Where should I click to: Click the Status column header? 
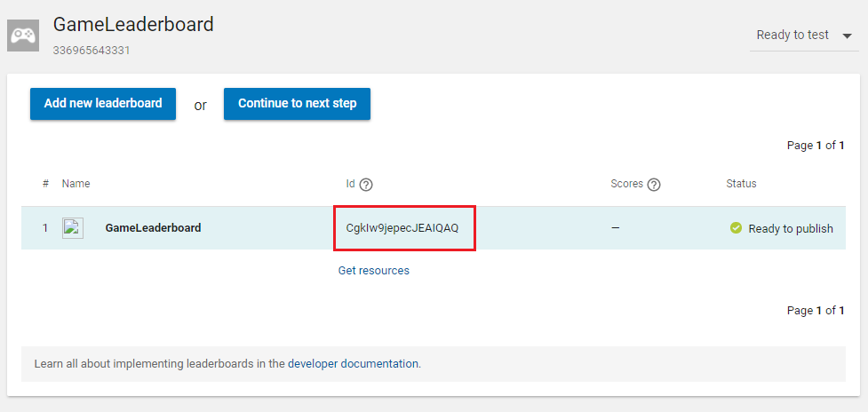tap(741, 184)
